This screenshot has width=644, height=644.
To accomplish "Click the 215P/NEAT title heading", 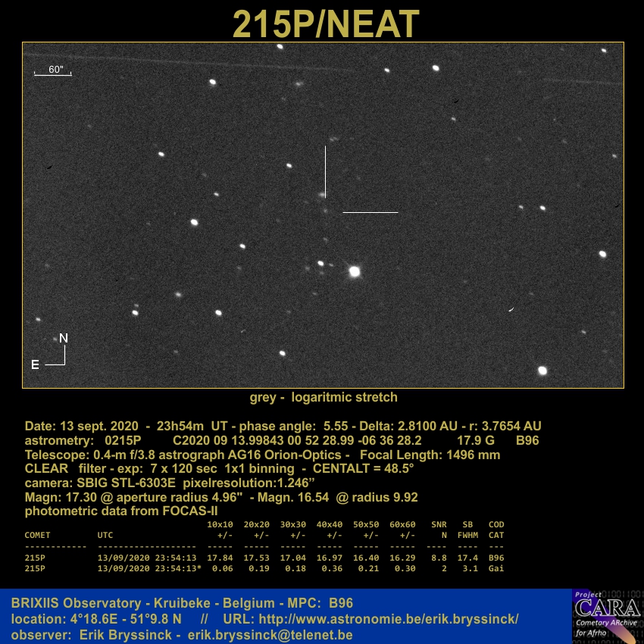I will pyautogui.click(x=326, y=23).
